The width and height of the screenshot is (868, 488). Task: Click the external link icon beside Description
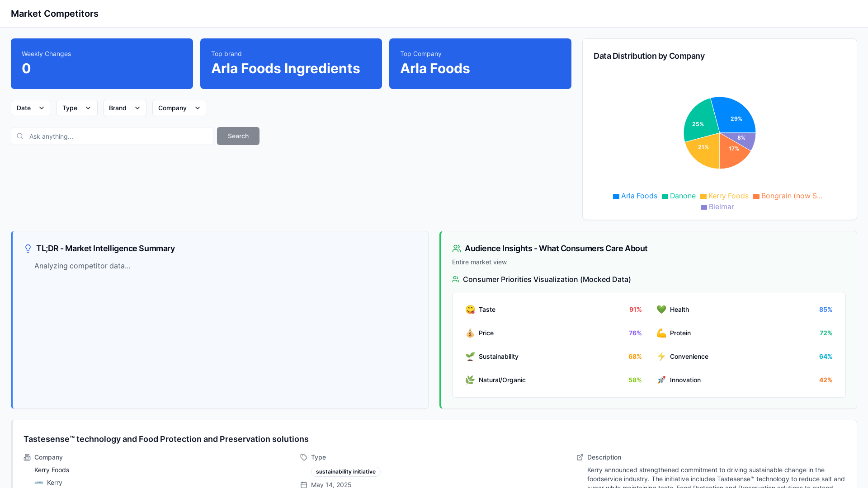point(580,458)
